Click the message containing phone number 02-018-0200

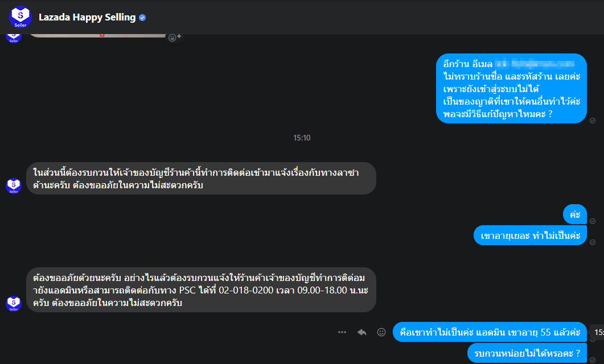[201, 290]
